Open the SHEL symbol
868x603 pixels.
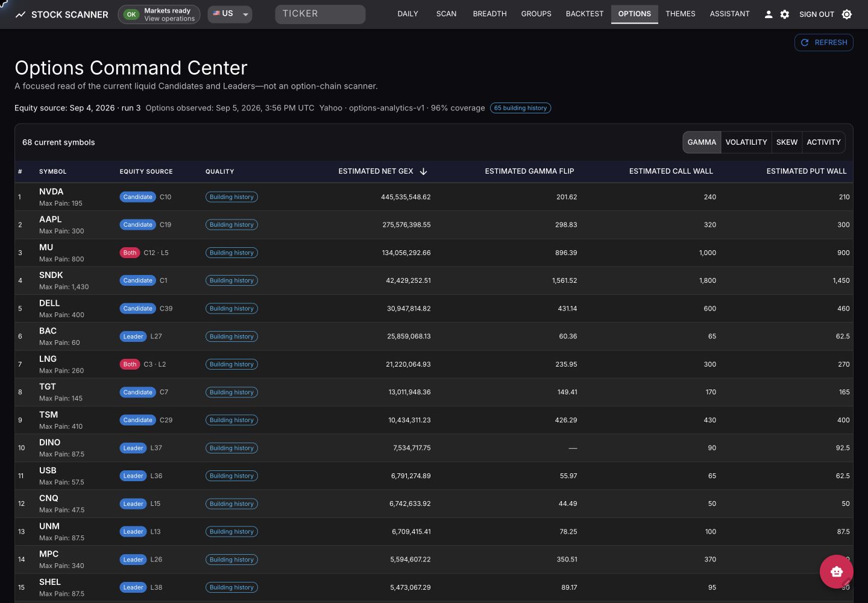[50, 582]
